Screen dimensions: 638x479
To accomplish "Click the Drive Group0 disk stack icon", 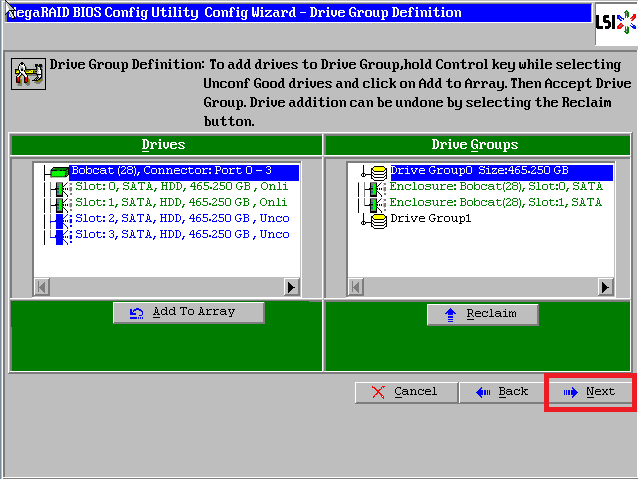I will 379,172.
